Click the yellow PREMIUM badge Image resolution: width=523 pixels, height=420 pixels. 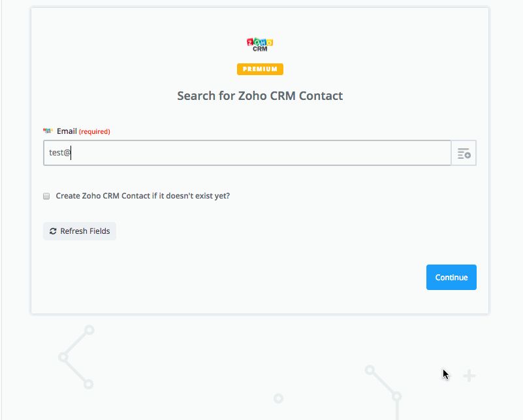point(260,69)
